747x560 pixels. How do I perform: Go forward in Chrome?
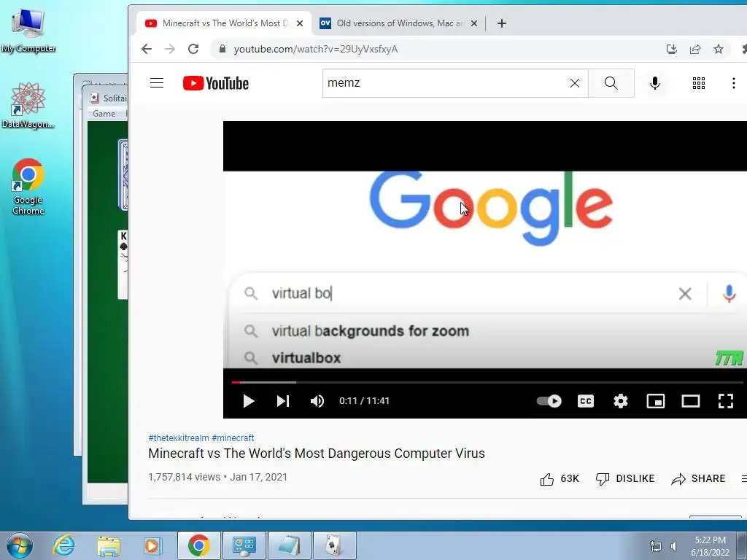(170, 49)
